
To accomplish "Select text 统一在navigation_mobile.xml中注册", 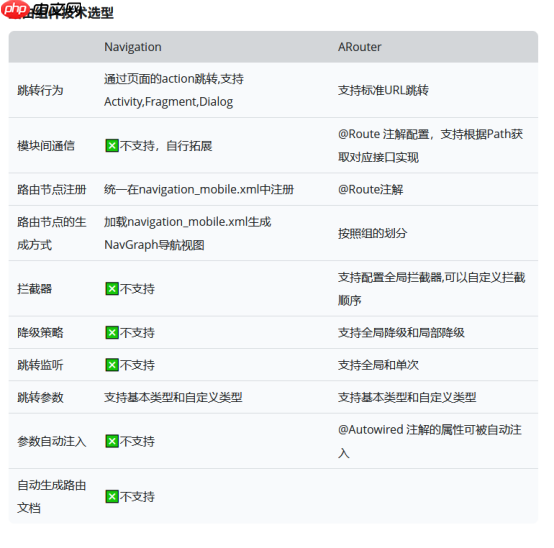I will point(199,189).
